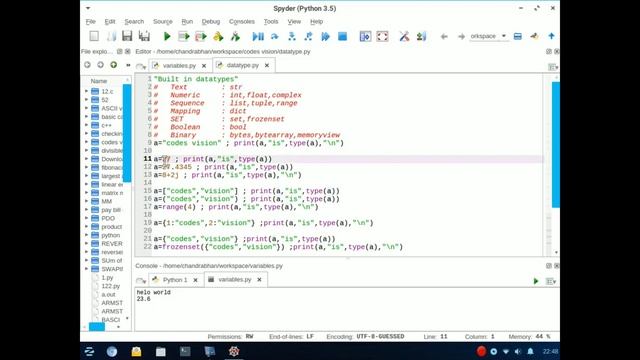Save the current file

coord(127,36)
